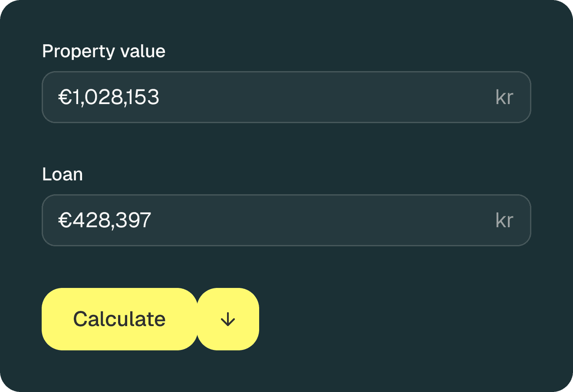Select the €428,397 value text
Image resolution: width=573 pixels, height=392 pixels.
click(x=104, y=220)
